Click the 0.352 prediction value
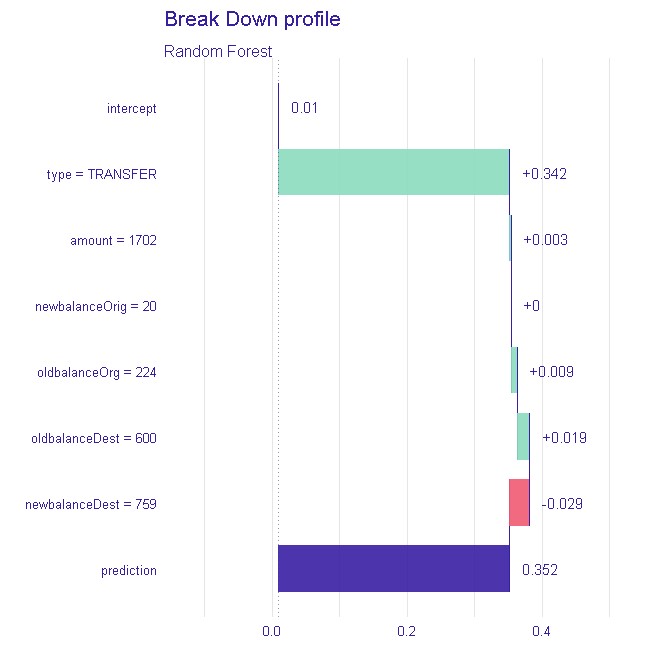This screenshot has height=664, width=664. pyautogui.click(x=540, y=570)
